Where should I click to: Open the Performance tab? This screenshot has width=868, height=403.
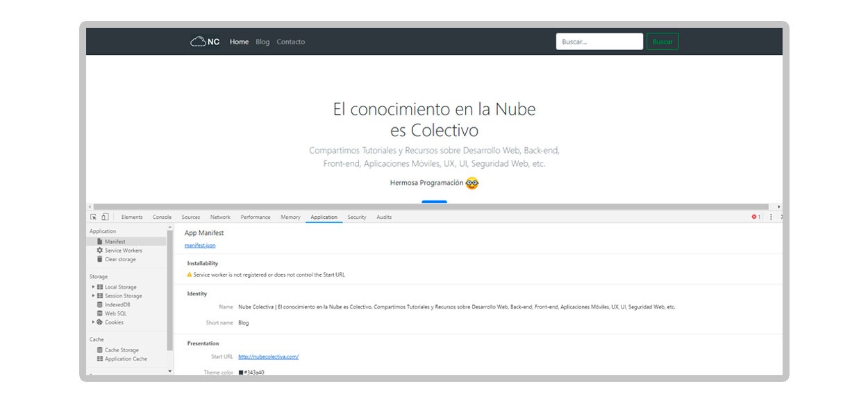coord(256,217)
